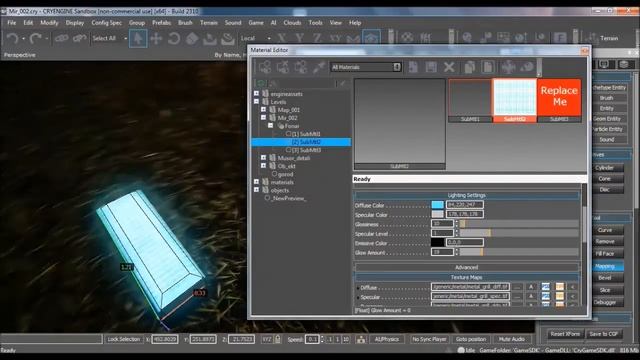Choose the Scale tool
640x360 pixels.
(192, 38)
